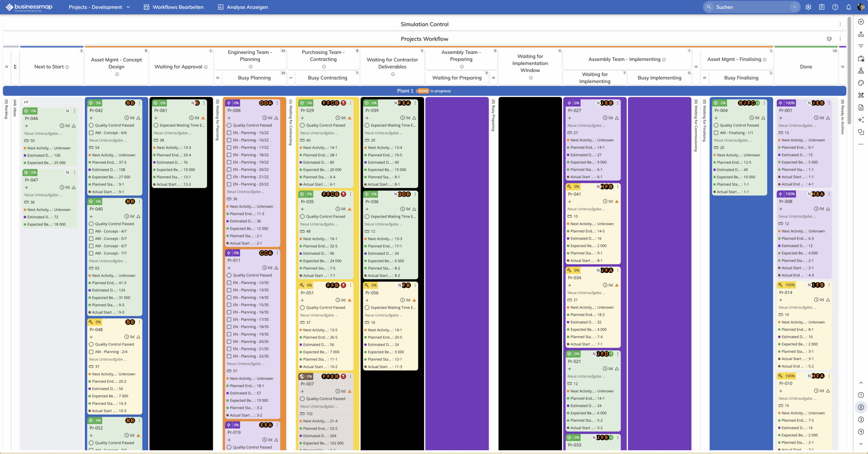Open the settings gear in top bar

coord(808,7)
